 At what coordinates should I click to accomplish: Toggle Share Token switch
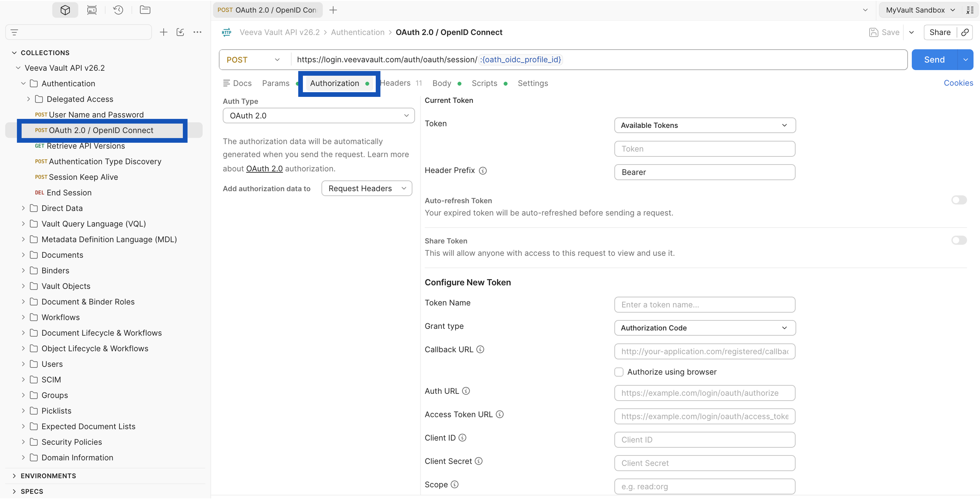tap(959, 240)
